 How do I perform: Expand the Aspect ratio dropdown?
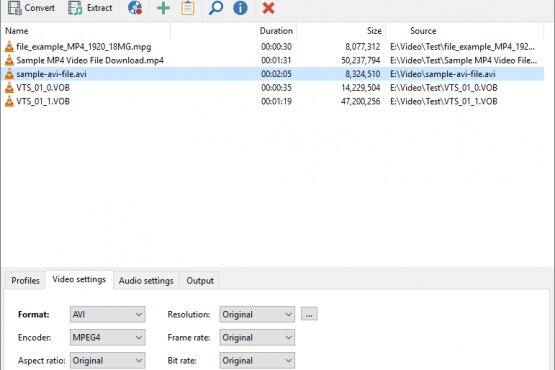108,360
